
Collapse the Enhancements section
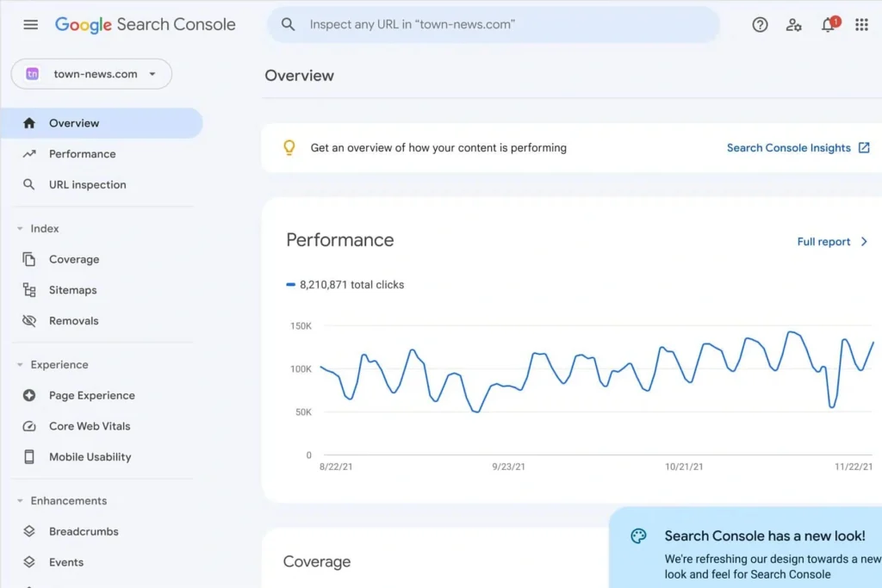tap(21, 501)
